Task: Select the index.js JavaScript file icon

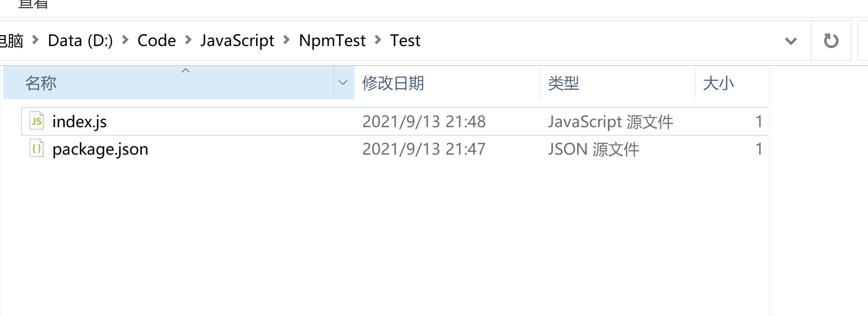Action: (37, 121)
